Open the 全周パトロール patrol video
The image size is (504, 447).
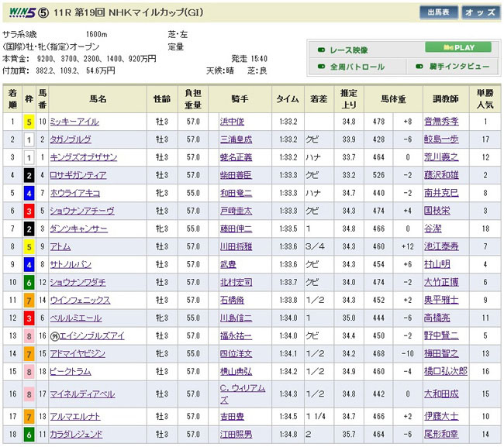point(357,67)
